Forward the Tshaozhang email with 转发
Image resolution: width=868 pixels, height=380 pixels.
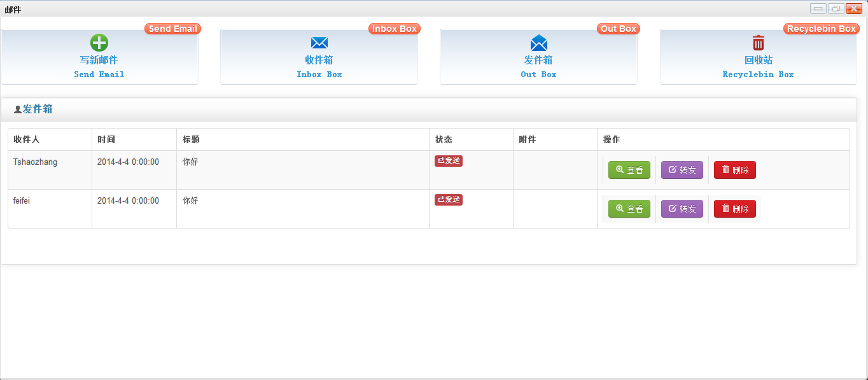tap(682, 170)
